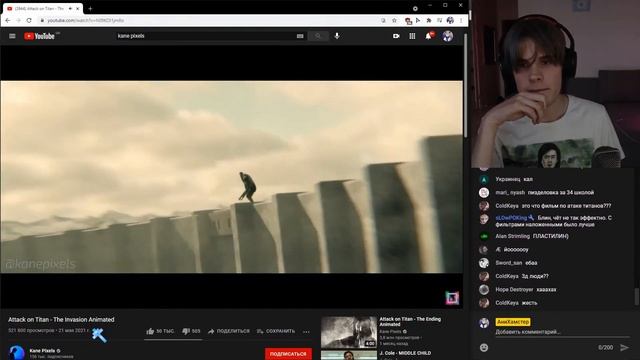Click the 'sLOwPOKing' chat username
Viewport: 640px width, 360px height.
point(511,218)
